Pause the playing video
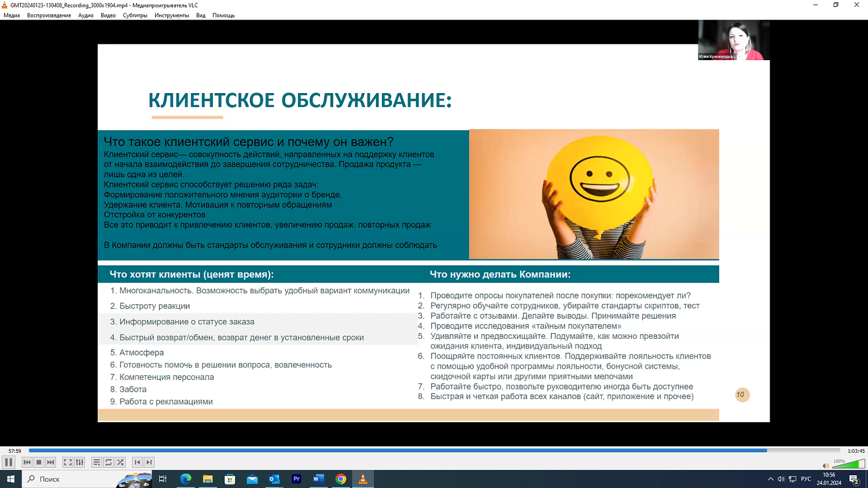 click(9, 462)
